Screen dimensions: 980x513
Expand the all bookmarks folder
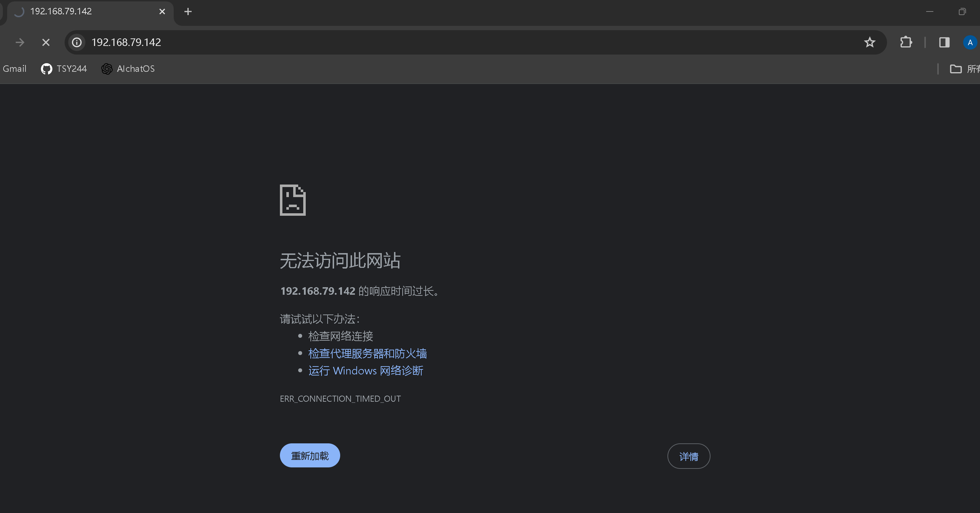(964, 69)
